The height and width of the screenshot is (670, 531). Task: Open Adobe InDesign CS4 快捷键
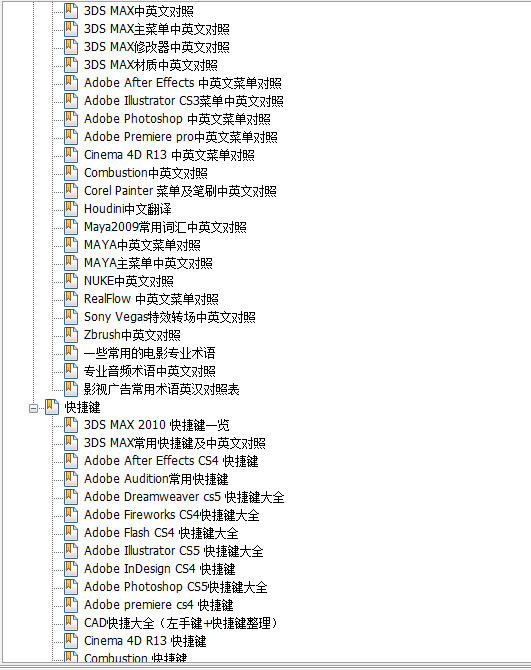[160, 569]
